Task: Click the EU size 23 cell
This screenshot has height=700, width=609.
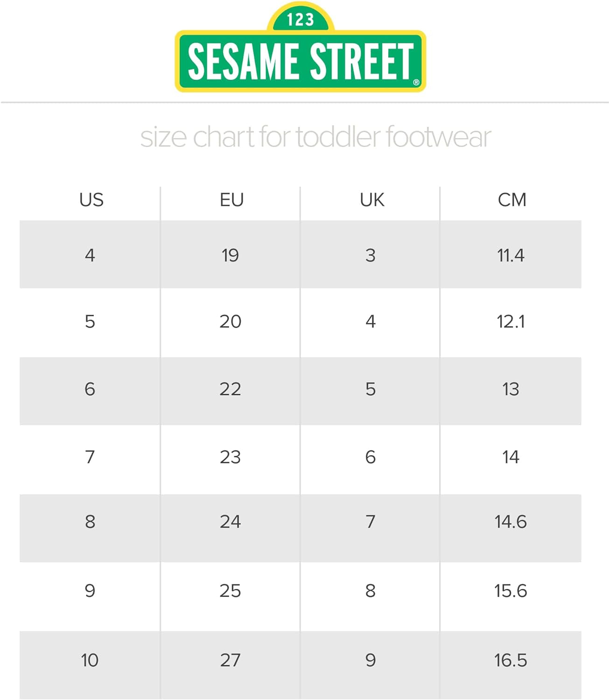Action: (230, 457)
